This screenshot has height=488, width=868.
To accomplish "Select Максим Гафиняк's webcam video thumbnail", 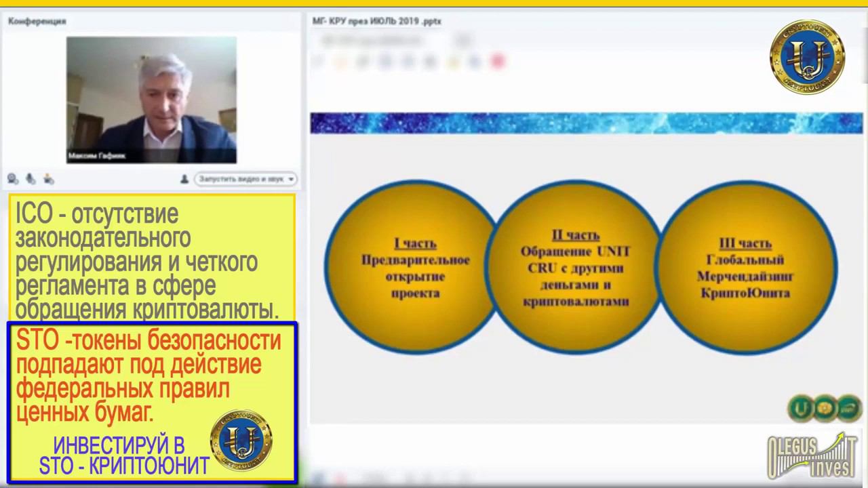I will tap(151, 100).
